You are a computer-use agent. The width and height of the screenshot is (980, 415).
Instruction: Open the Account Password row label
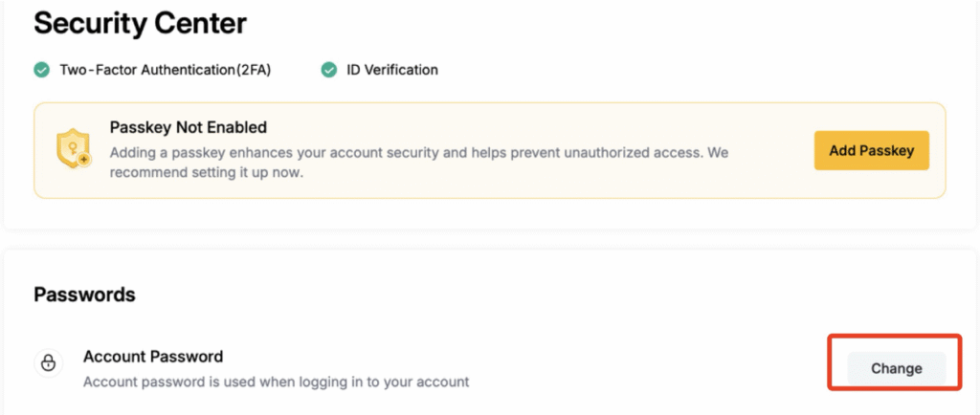[153, 357]
